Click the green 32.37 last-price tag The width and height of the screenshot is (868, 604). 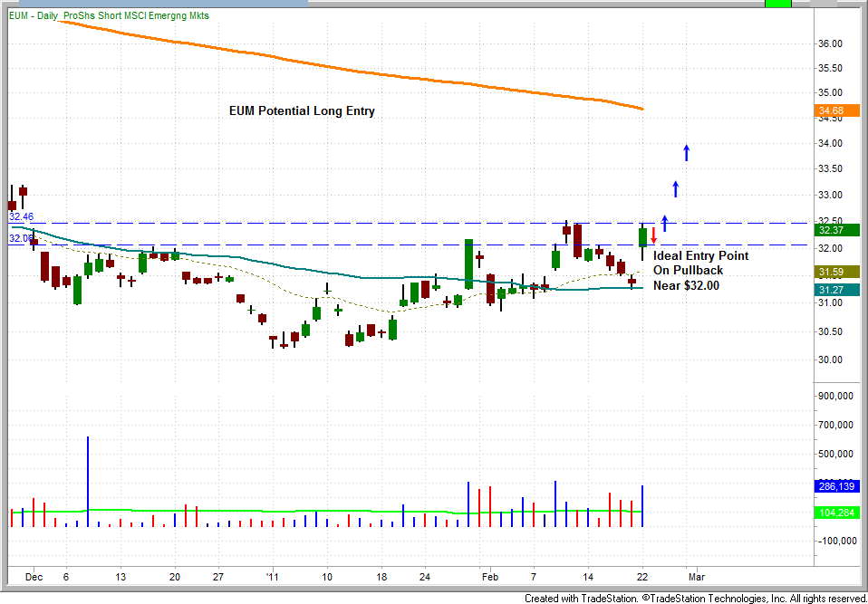coord(837,230)
